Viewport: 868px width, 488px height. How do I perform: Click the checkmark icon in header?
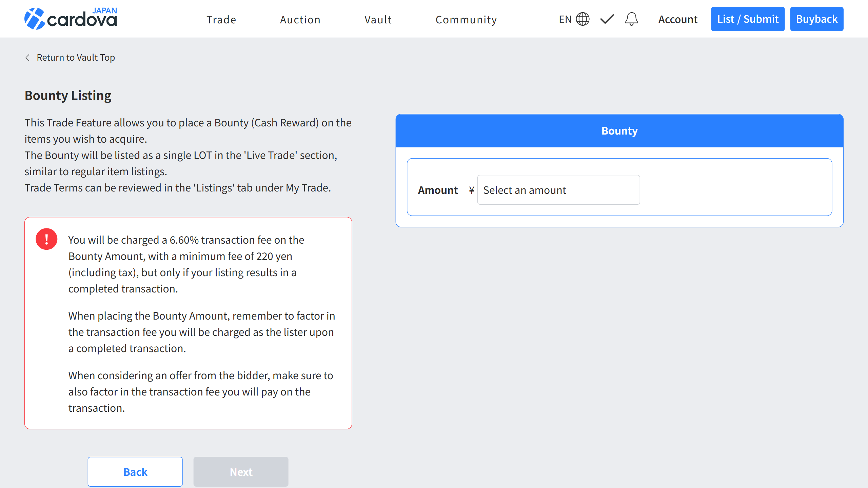coord(607,19)
